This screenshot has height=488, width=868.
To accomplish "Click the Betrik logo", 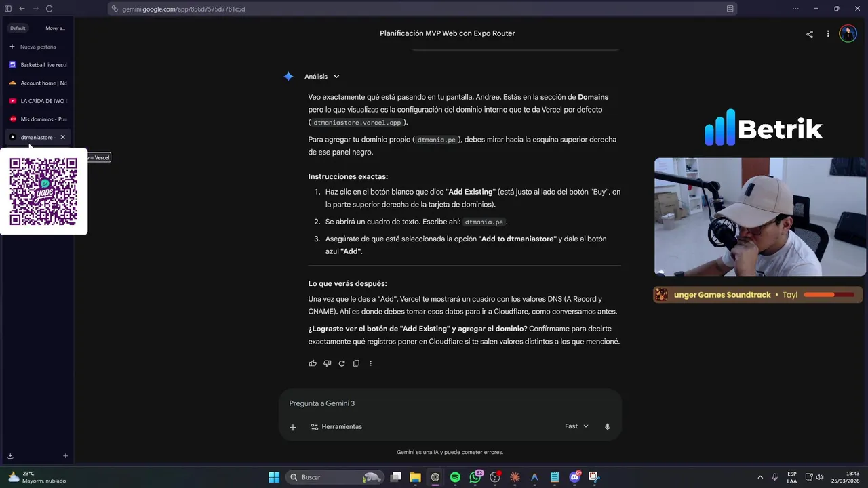I will (x=764, y=128).
